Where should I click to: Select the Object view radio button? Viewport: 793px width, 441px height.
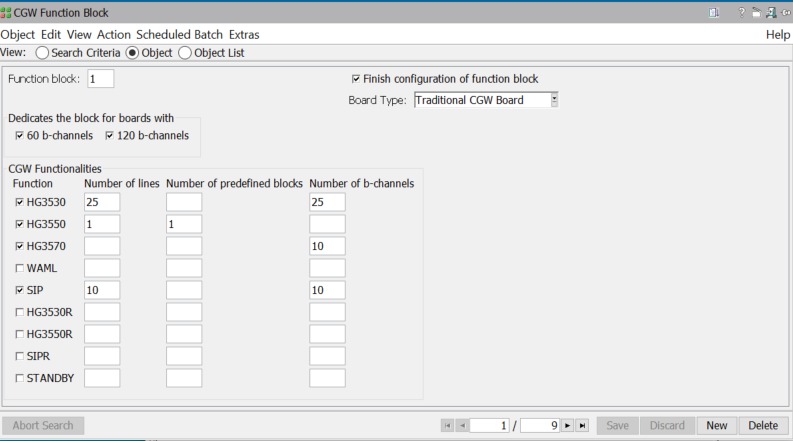pos(133,53)
